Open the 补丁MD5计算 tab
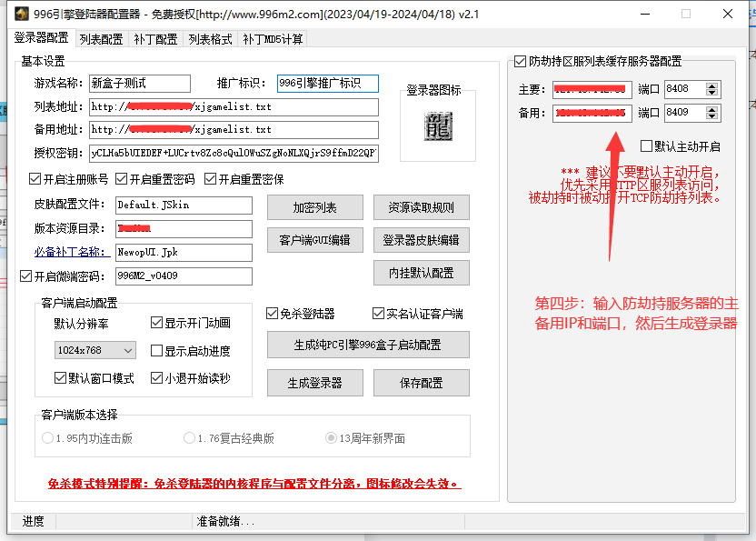Screen dimensions: 756x541 pos(273,39)
